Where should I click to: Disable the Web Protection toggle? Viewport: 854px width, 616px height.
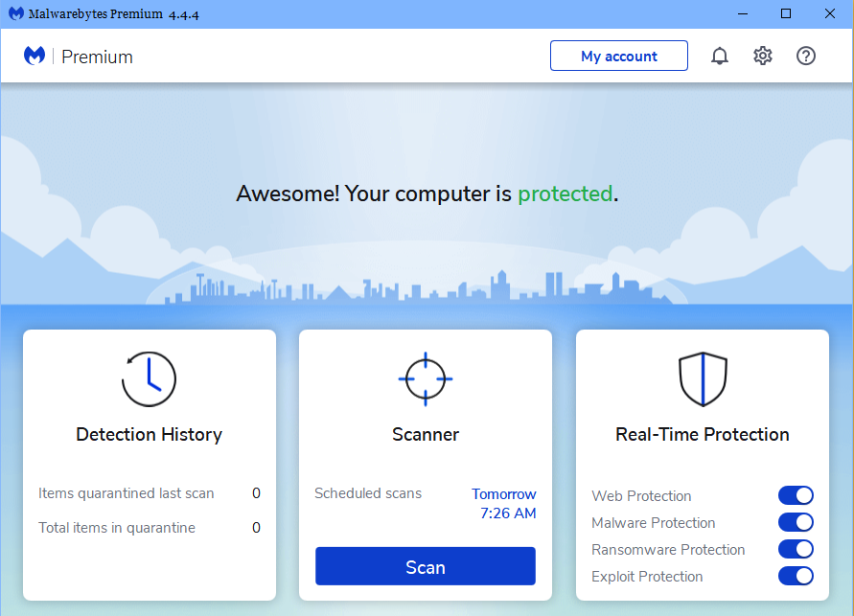point(796,495)
